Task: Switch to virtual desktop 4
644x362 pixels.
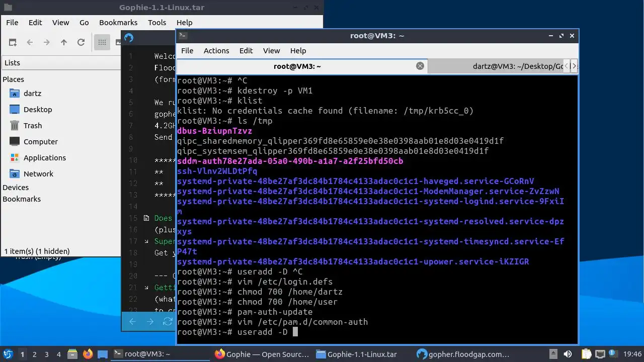Action: tap(59, 354)
